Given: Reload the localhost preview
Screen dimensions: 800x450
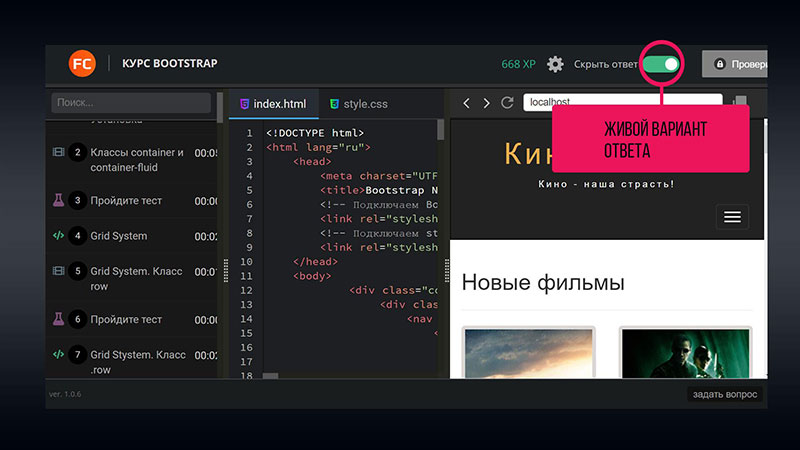Looking at the screenshot, I should (507, 103).
